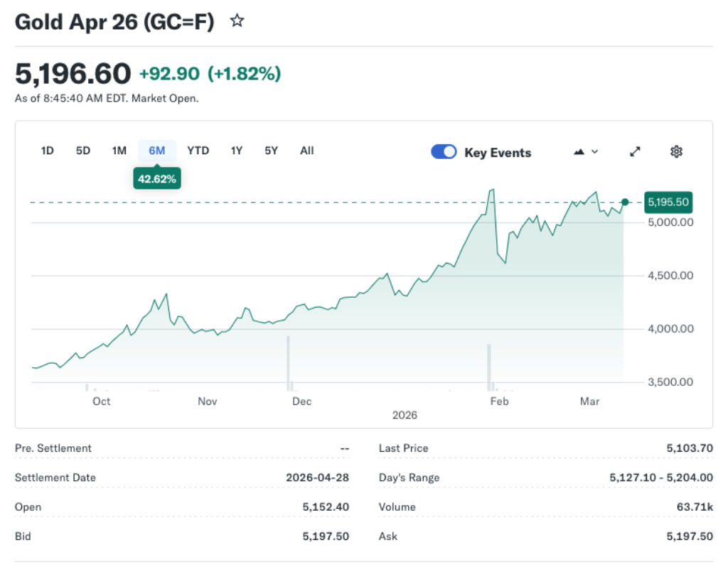Click the Gold Apr 26 (GC=F) title
728x574 pixels.
pos(114,21)
